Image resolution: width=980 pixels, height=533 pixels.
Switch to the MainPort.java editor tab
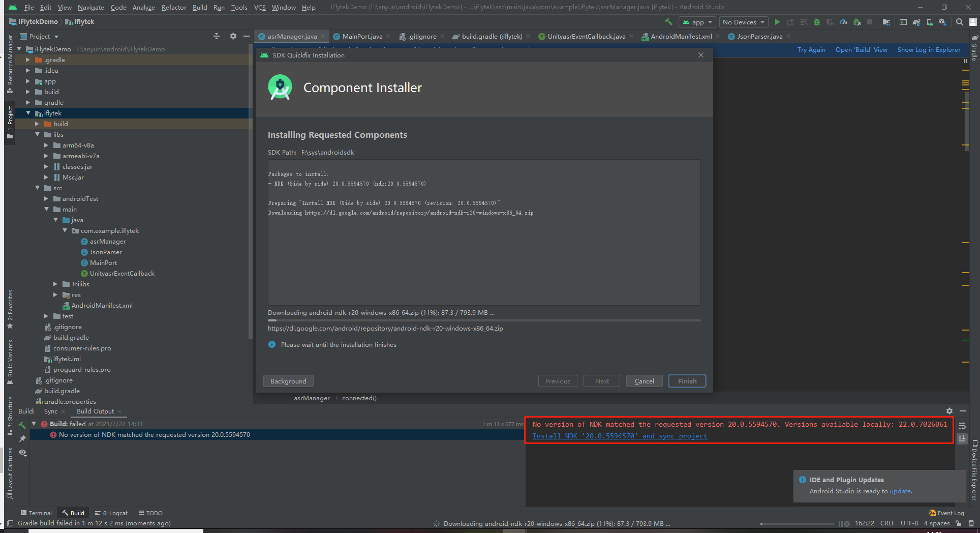click(x=362, y=36)
